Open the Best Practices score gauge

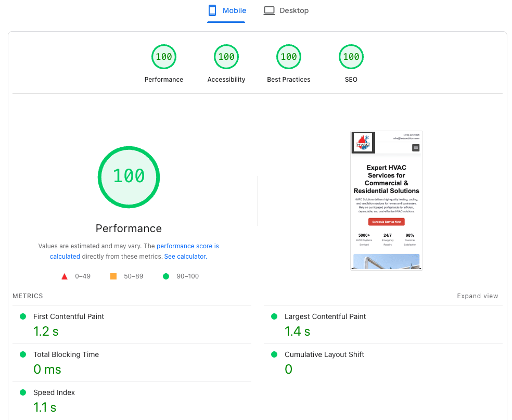point(289,57)
